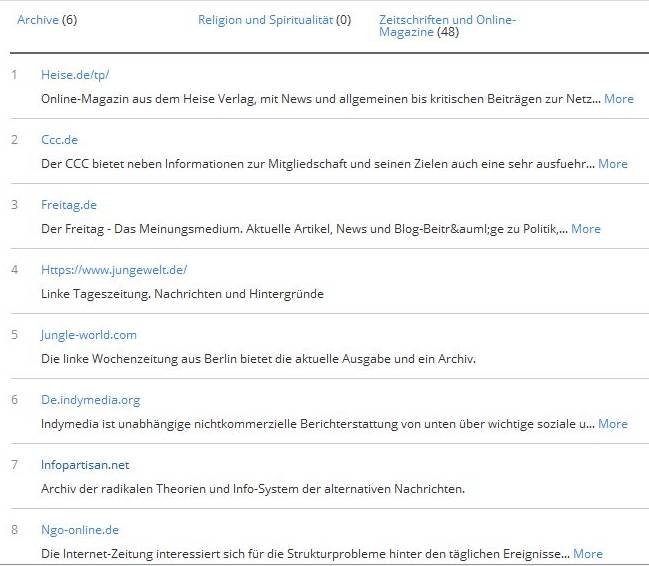Image resolution: width=649 pixels, height=566 pixels.
Task: Click the Linke Tageszeitung description text
Action: click(x=182, y=294)
